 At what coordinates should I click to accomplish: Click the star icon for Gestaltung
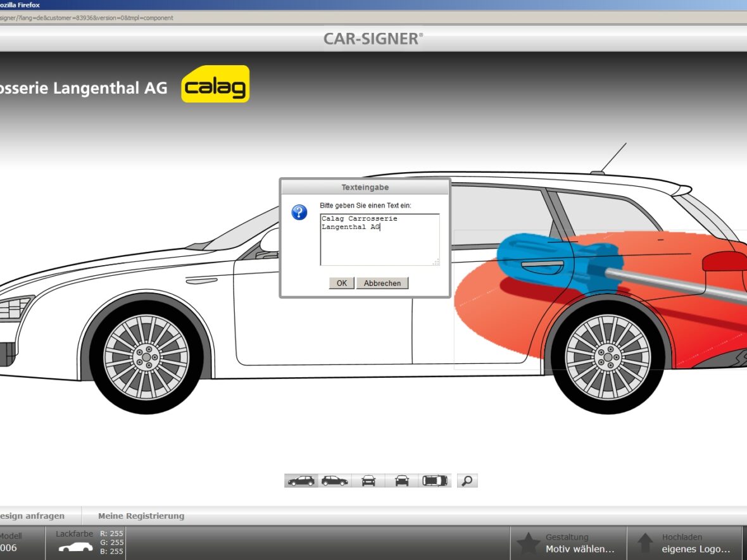(529, 544)
